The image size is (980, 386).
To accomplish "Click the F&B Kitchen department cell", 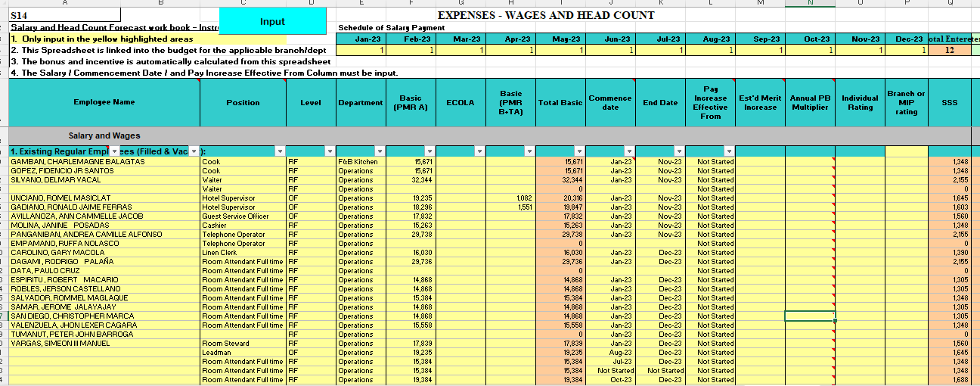I will pyautogui.click(x=361, y=162).
